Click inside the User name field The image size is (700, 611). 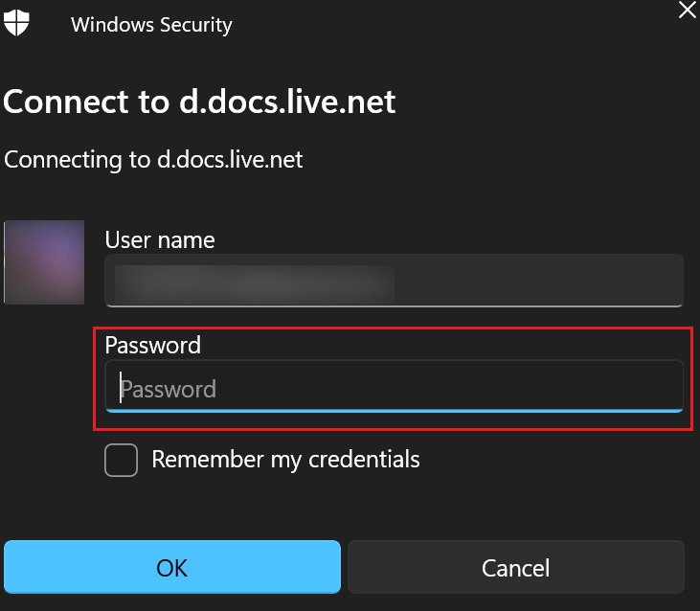395,281
